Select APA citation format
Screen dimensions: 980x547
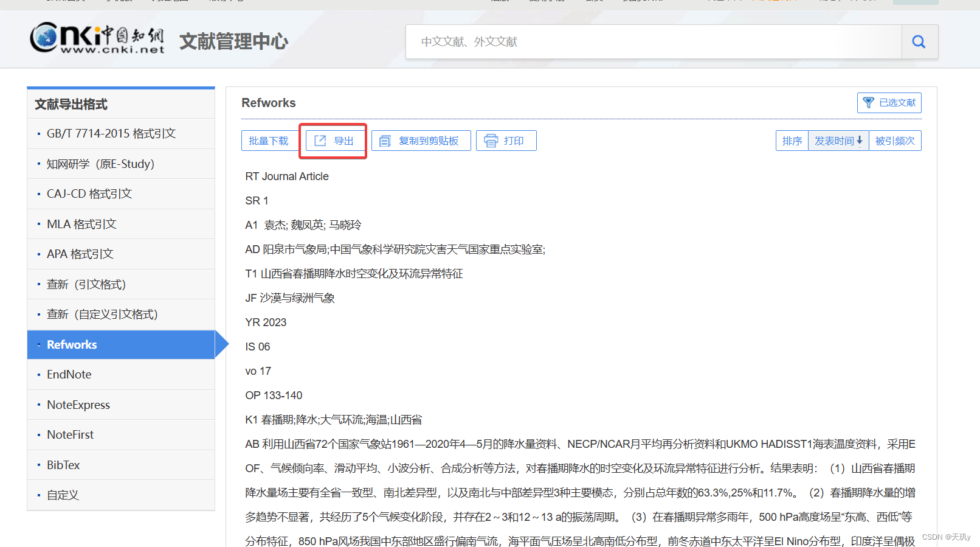coord(121,254)
